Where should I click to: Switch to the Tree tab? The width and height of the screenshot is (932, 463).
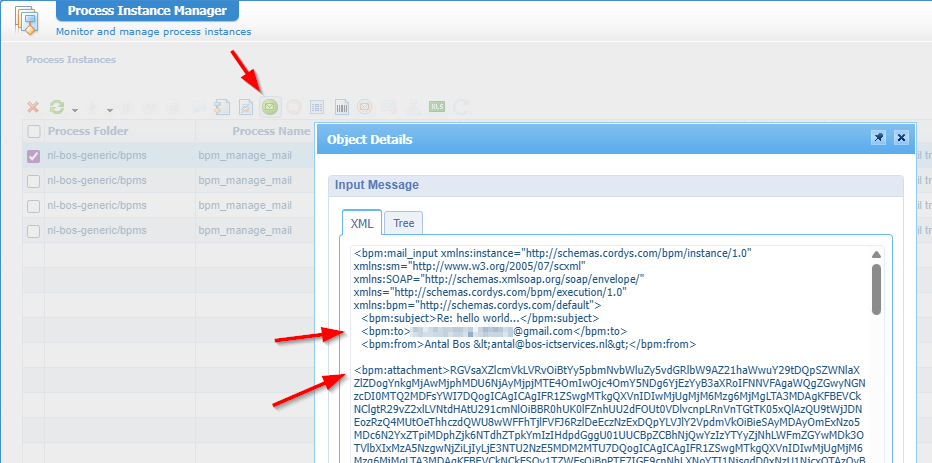click(404, 223)
